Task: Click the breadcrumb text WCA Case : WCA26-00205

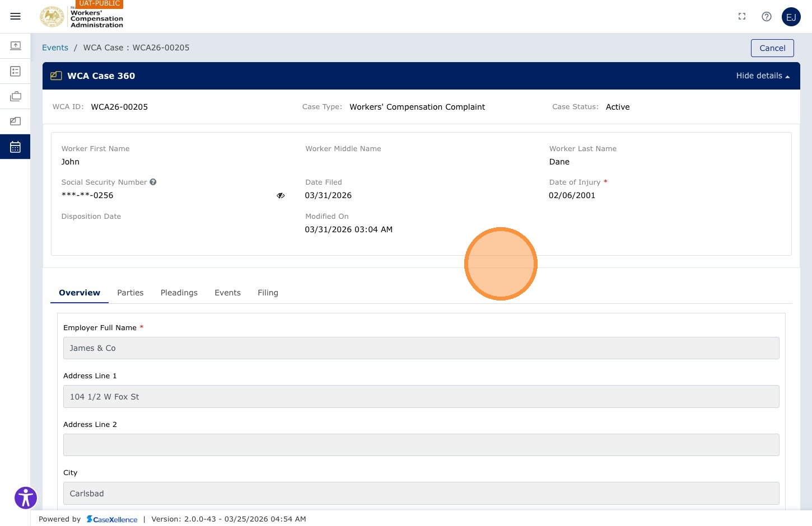Action: (x=136, y=48)
